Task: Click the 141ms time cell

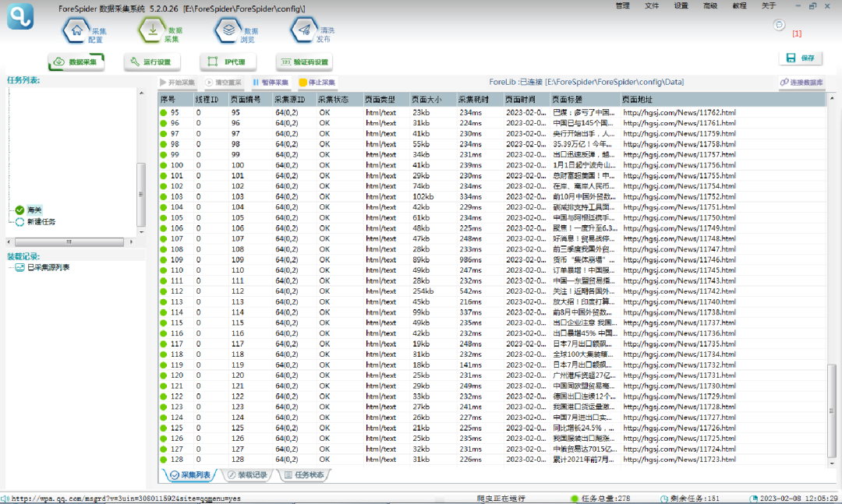Action: coord(470,365)
